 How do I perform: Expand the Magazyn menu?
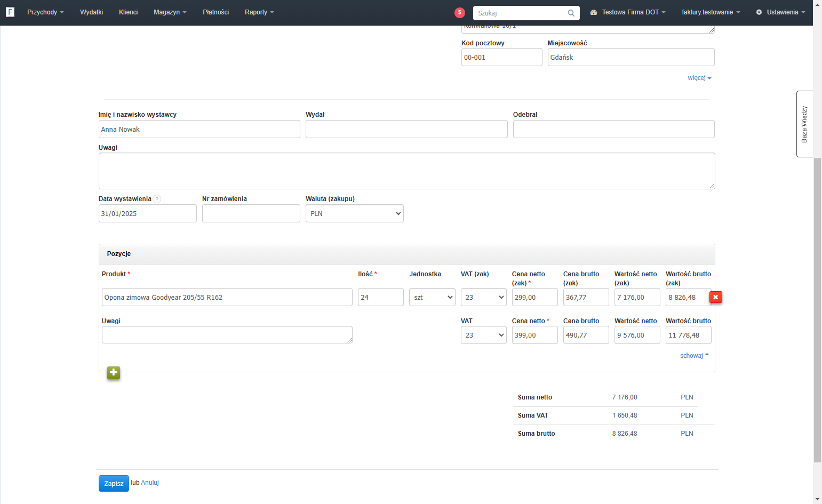click(170, 12)
